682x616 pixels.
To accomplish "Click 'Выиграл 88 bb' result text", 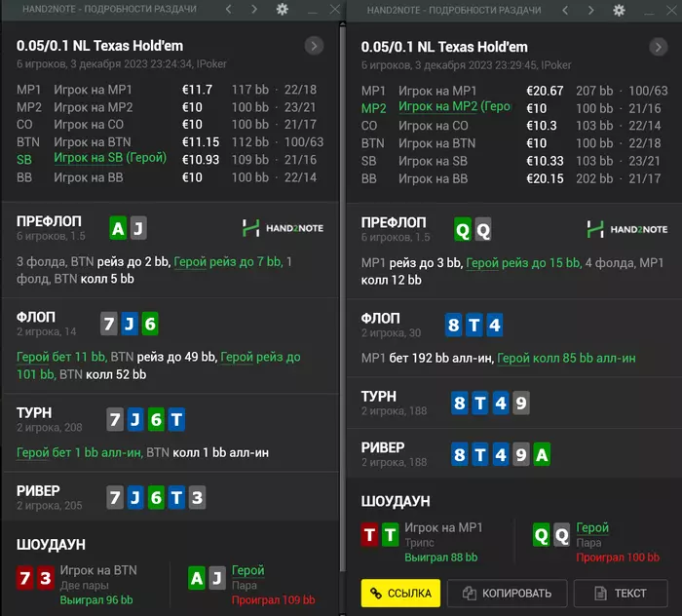I will tap(441, 558).
